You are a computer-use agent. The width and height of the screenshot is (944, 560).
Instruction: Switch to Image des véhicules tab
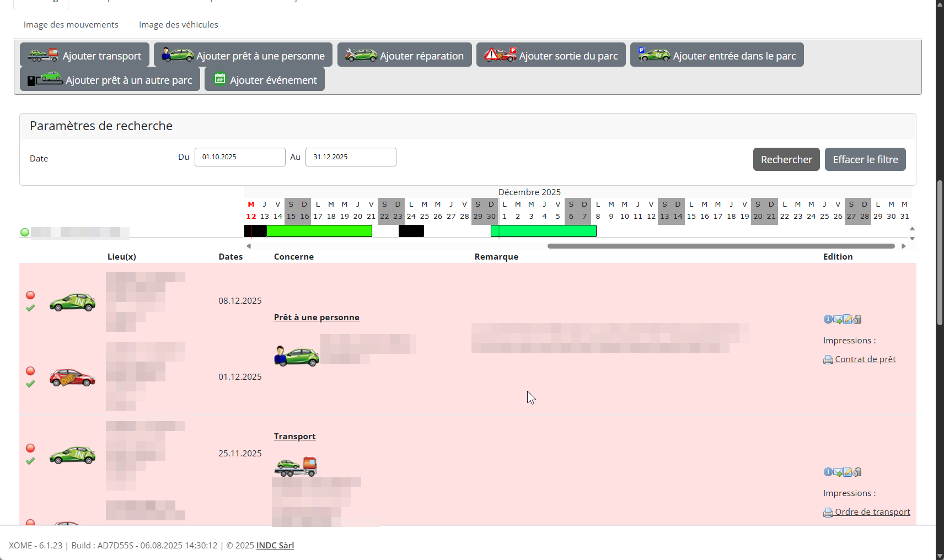click(178, 25)
